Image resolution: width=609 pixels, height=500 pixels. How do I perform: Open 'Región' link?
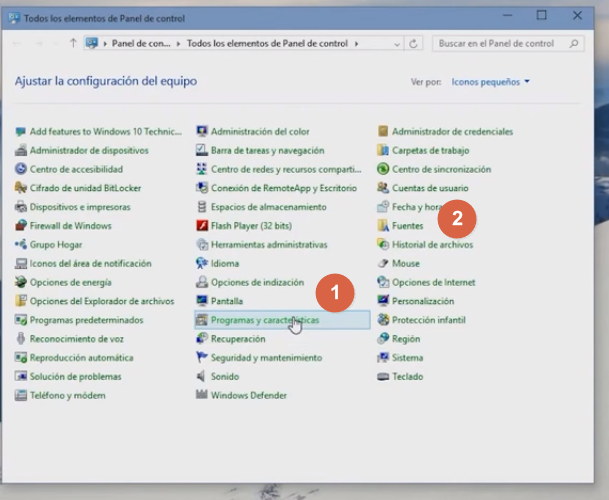(406, 339)
